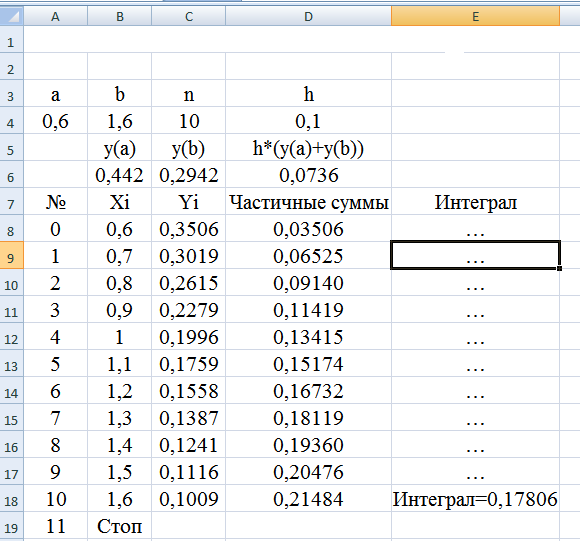Click cell with value 0,2942

(189, 175)
